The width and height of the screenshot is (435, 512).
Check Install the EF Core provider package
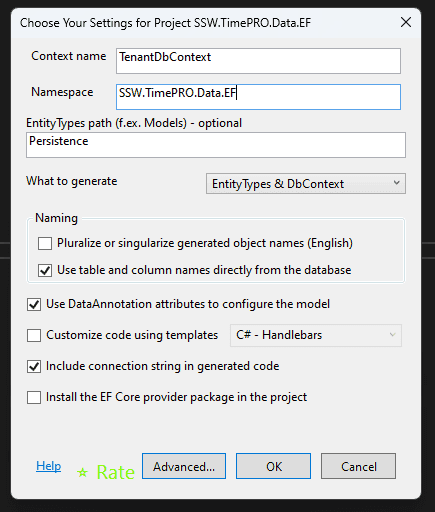coord(34,397)
